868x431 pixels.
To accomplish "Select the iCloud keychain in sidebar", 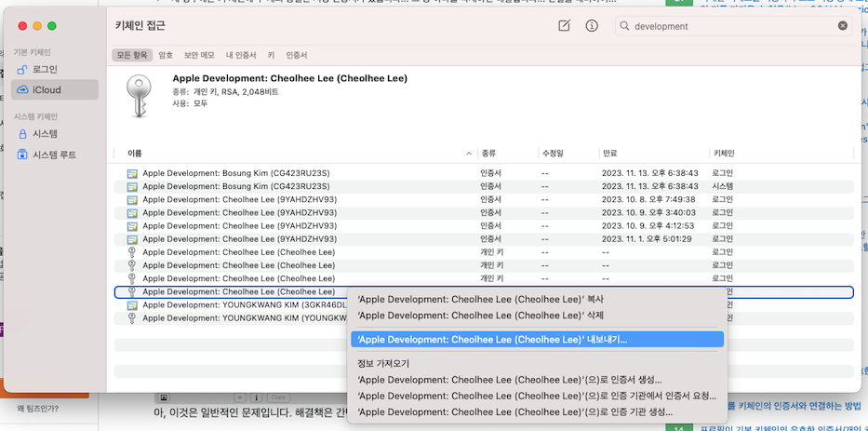I will tap(55, 89).
